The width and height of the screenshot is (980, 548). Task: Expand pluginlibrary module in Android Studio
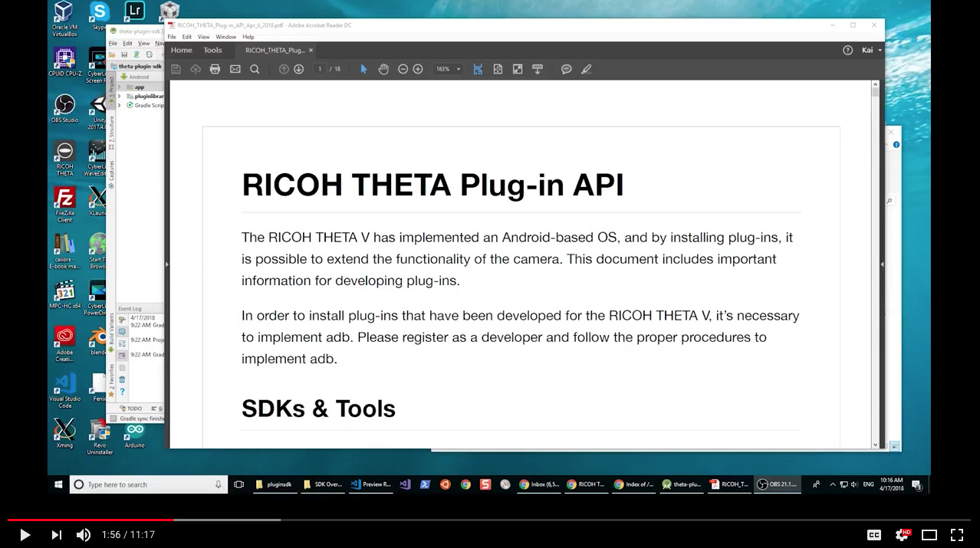119,96
